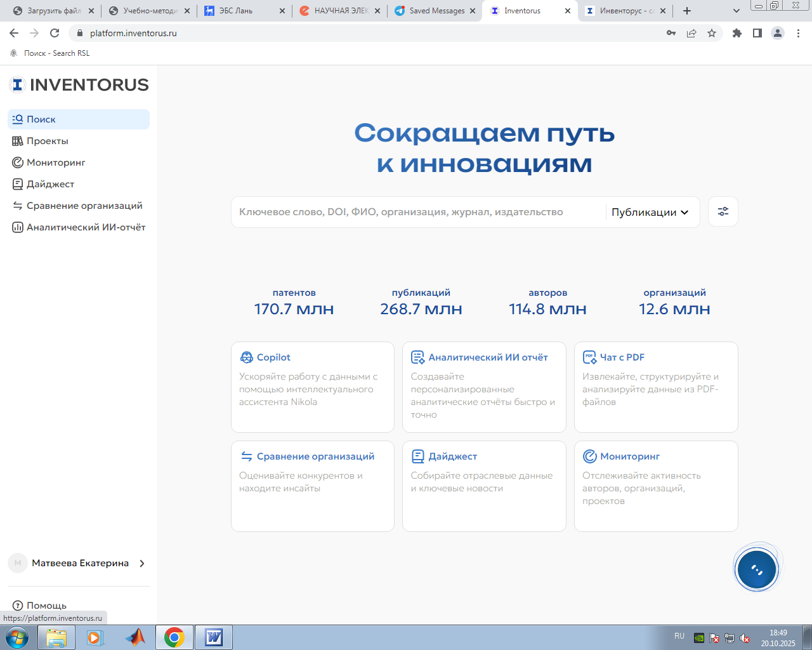Expand the Матвеева Екатерина user menu
The image size is (812, 650).
[x=79, y=563]
